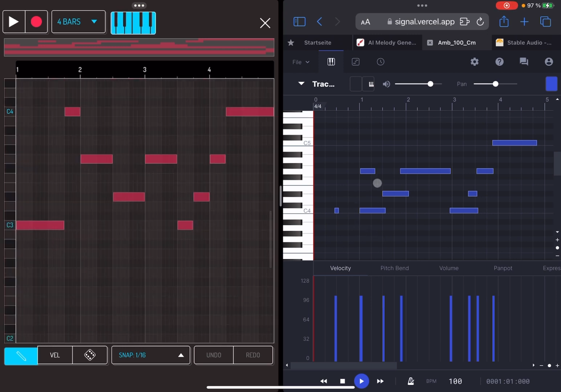Click the Pan slider handle

pyautogui.click(x=495, y=84)
